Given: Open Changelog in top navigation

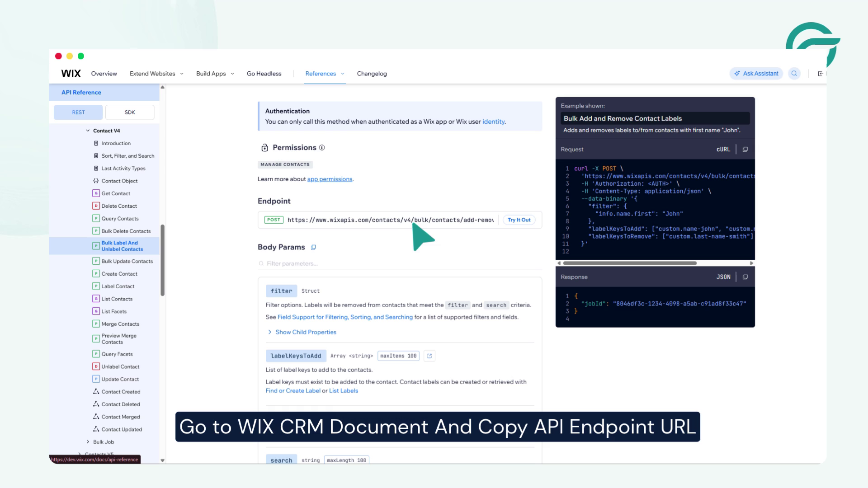Looking at the screenshot, I should [372, 74].
